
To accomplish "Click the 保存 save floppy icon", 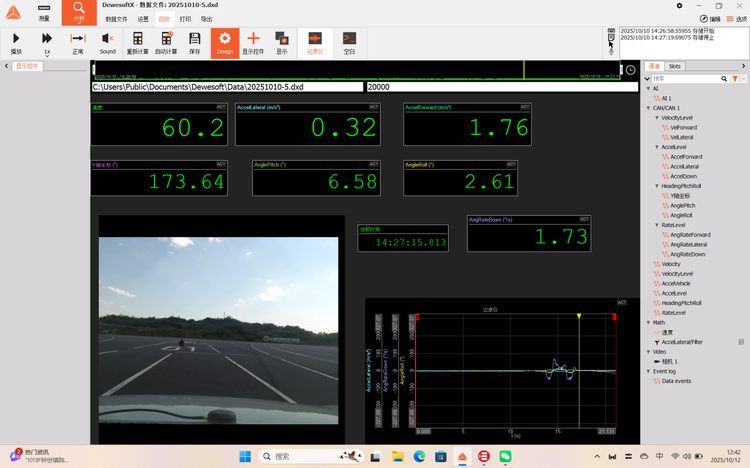I will pos(194,41).
